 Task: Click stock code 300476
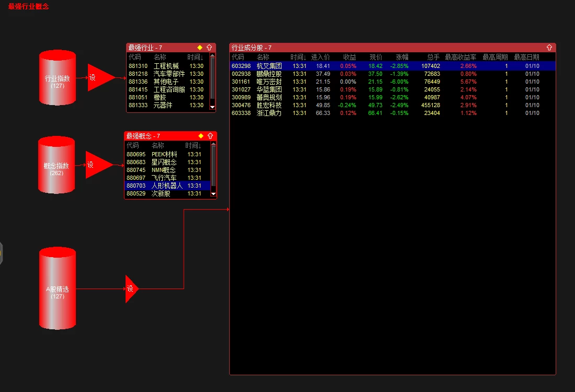[241, 105]
